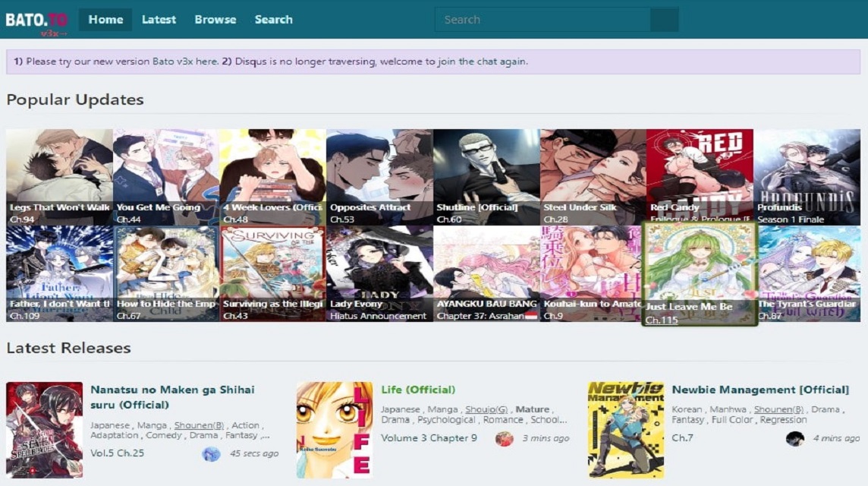The image size is (868, 486).
Task: Open Life (Official) cover image
Action: (x=335, y=430)
